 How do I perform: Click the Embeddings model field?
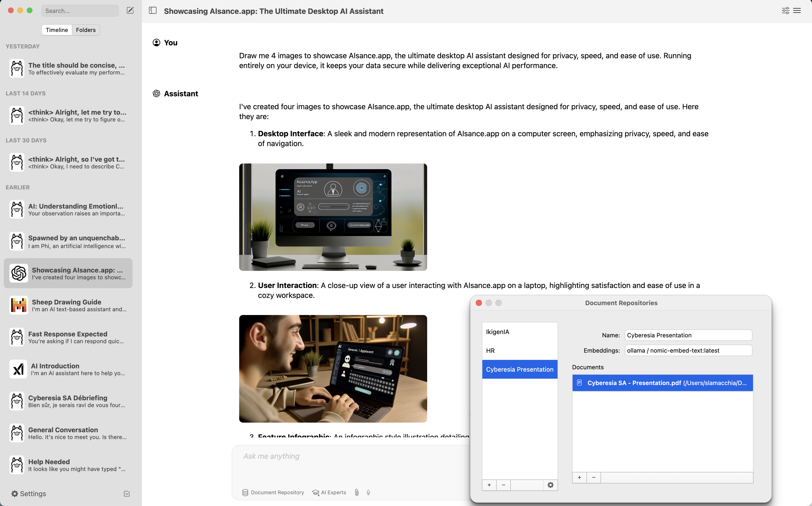688,350
